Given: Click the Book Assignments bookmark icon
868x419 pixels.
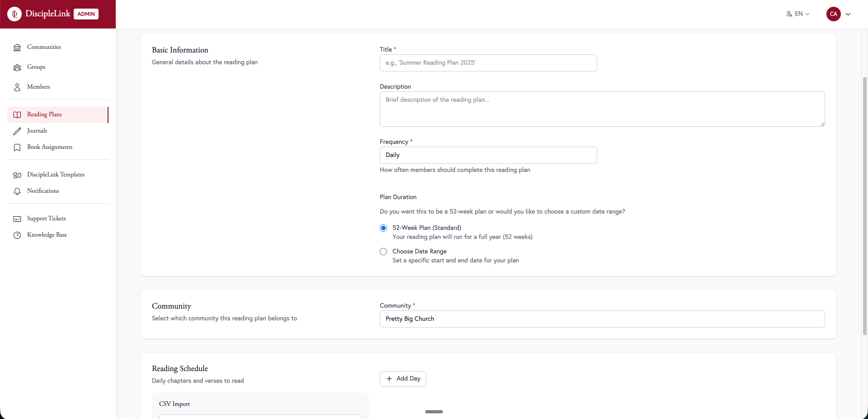Looking at the screenshot, I should click(17, 148).
